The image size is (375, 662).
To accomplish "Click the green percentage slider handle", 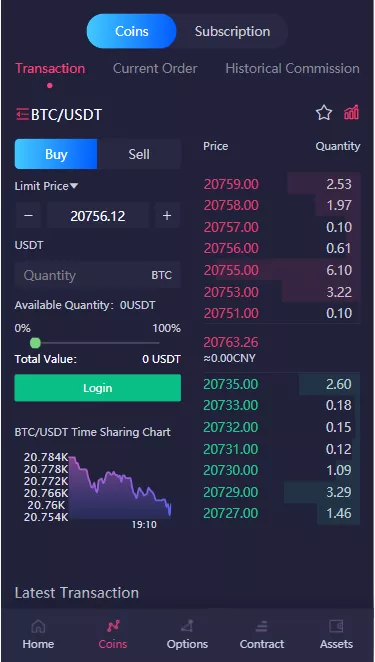I will pos(35,343).
